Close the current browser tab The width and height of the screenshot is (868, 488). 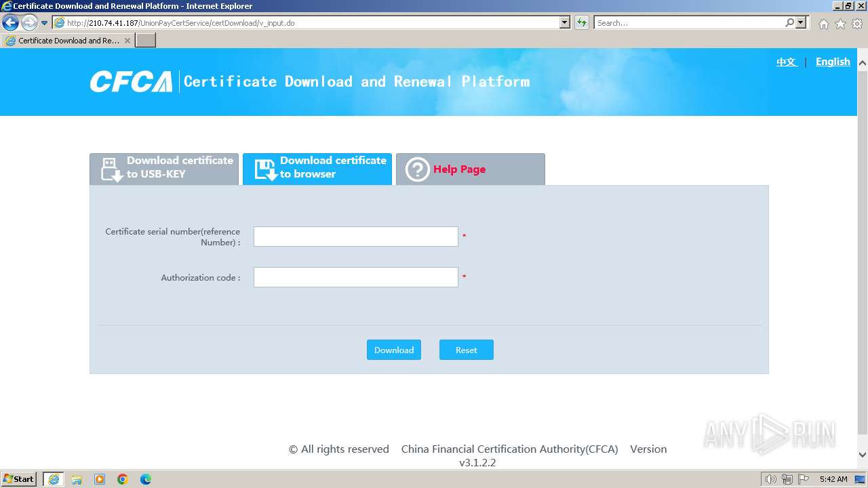click(x=127, y=41)
